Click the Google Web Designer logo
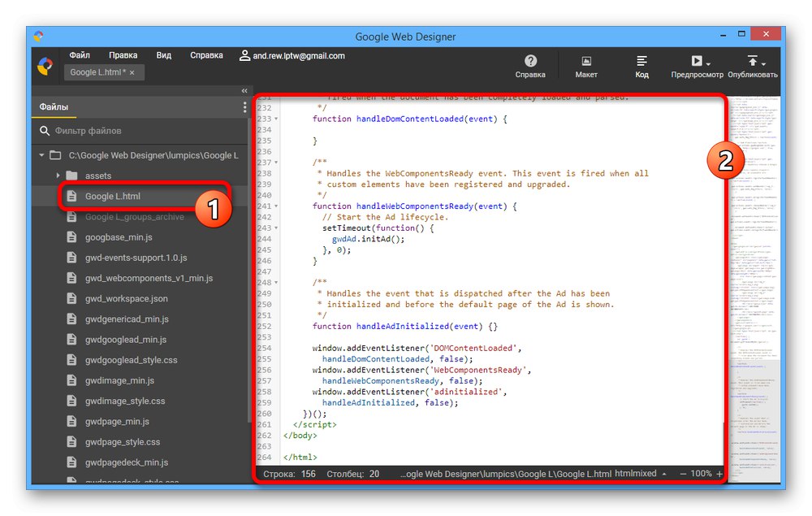This screenshot has height=516, width=812. [45, 66]
